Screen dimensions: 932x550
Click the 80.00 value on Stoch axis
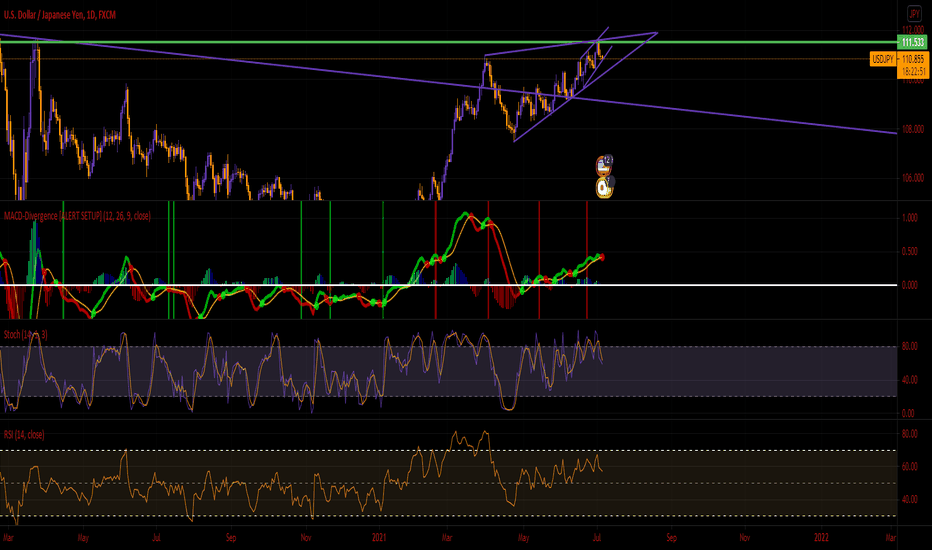coord(909,346)
